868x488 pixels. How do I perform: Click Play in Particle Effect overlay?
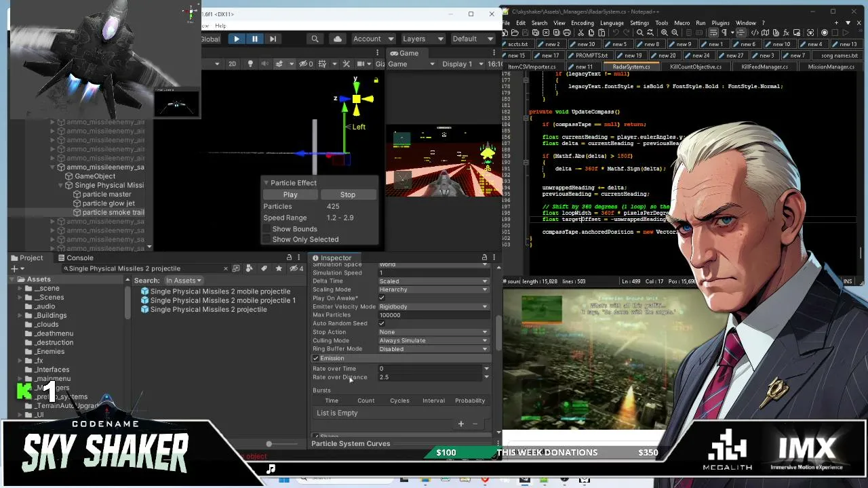click(x=290, y=195)
